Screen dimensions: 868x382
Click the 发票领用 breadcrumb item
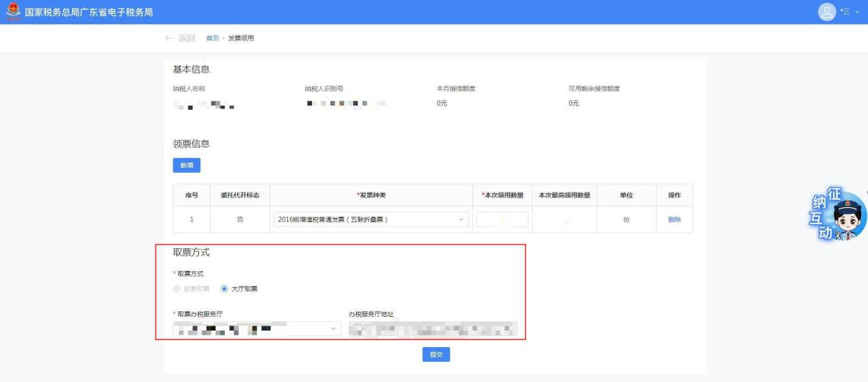(x=241, y=38)
